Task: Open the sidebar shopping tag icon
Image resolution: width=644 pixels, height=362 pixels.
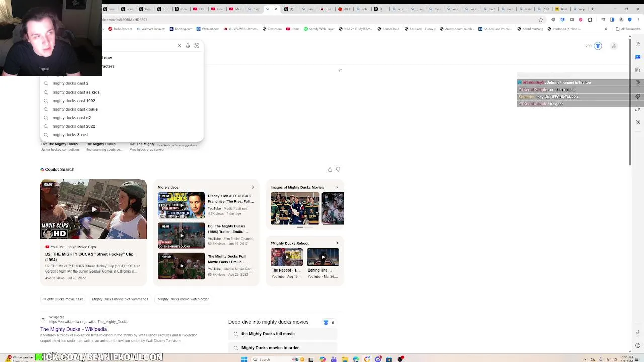Action: (x=638, y=96)
